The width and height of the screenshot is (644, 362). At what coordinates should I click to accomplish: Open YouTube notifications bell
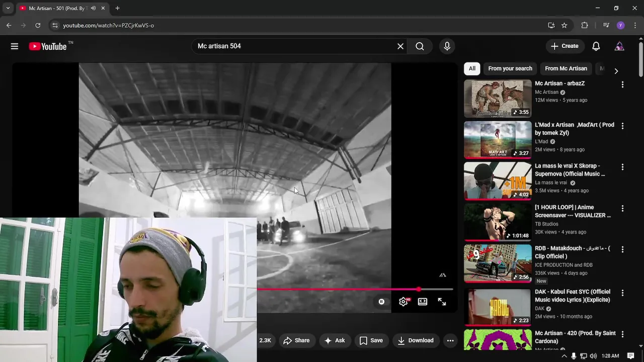(x=596, y=46)
